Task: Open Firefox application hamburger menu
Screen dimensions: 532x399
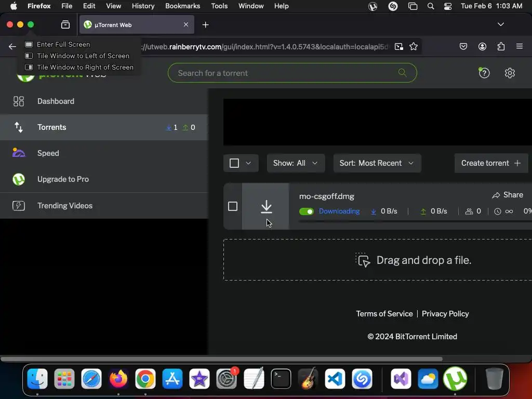Action: (519, 46)
